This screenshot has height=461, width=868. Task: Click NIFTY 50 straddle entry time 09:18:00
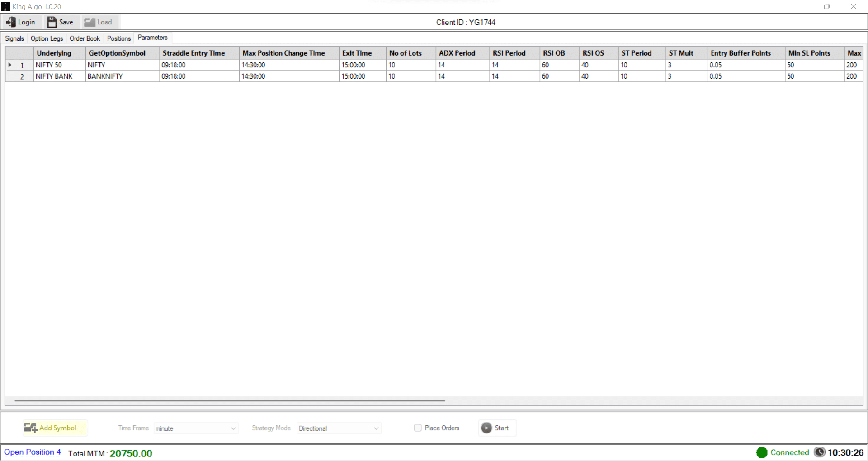click(x=199, y=65)
